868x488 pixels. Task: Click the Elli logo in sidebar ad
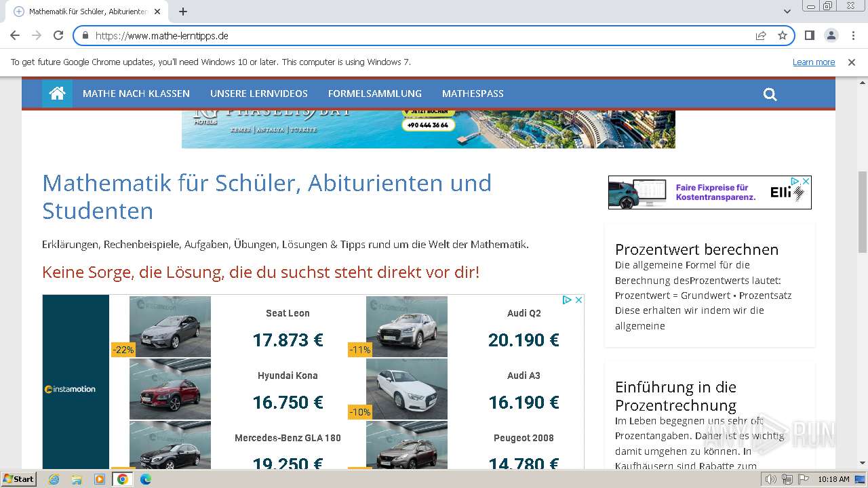(787, 192)
